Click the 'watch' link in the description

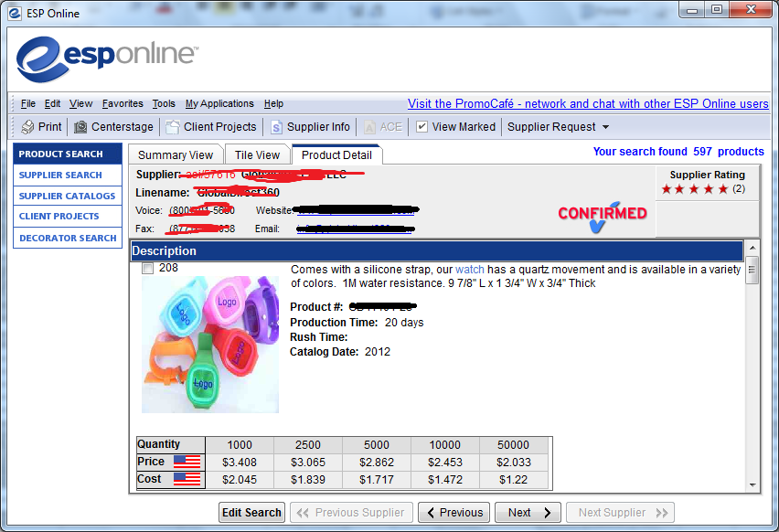pyautogui.click(x=469, y=270)
